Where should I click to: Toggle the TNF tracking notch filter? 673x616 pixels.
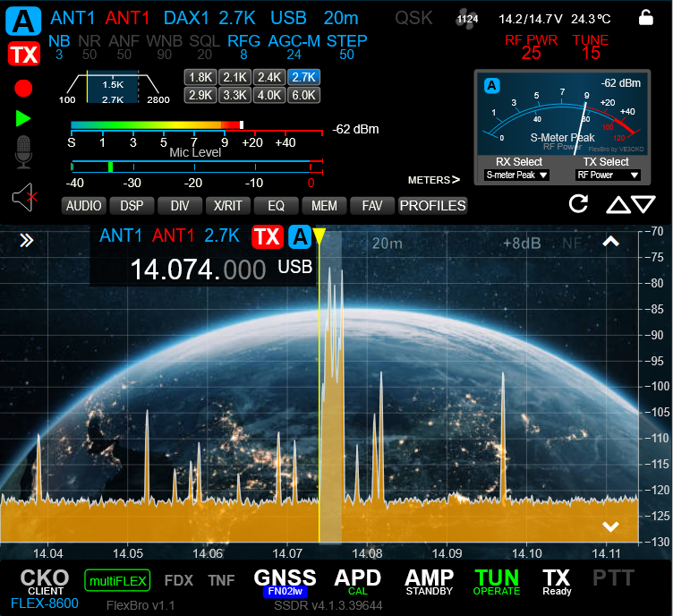tap(221, 580)
